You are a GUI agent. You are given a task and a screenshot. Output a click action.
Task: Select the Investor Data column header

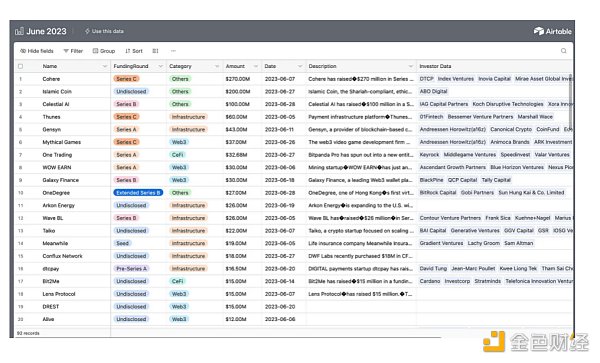[495, 66]
